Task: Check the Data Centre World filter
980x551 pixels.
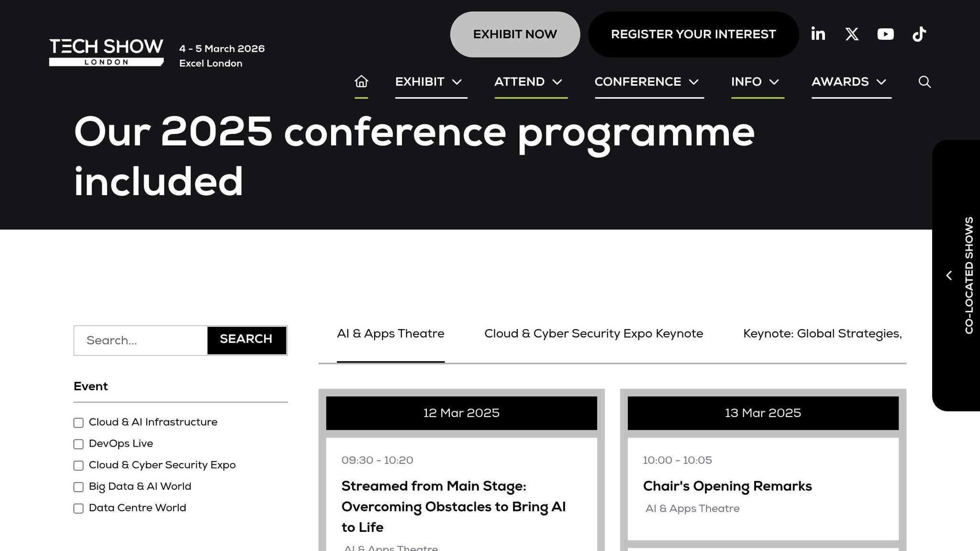Action: point(78,508)
